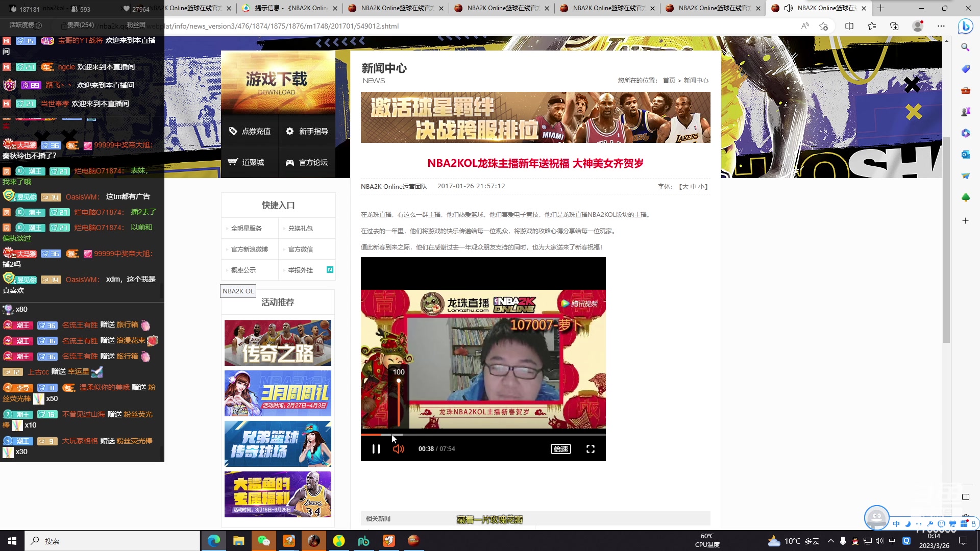This screenshot has width=980, height=551.
Task: Click the page vertical scrollbar thumb
Action: coord(946,240)
